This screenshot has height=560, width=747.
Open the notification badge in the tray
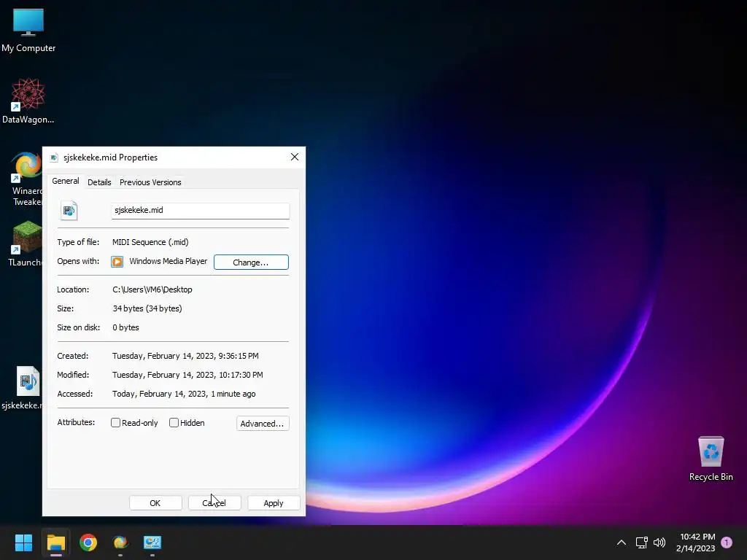(x=727, y=542)
